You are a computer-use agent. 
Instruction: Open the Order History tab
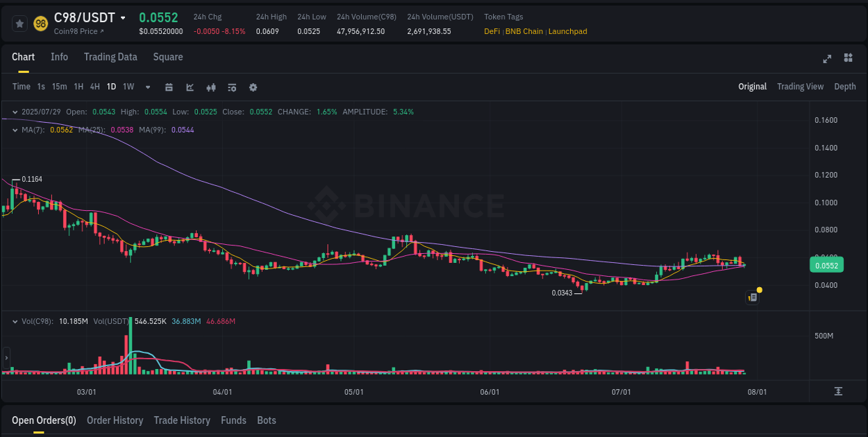[115, 420]
